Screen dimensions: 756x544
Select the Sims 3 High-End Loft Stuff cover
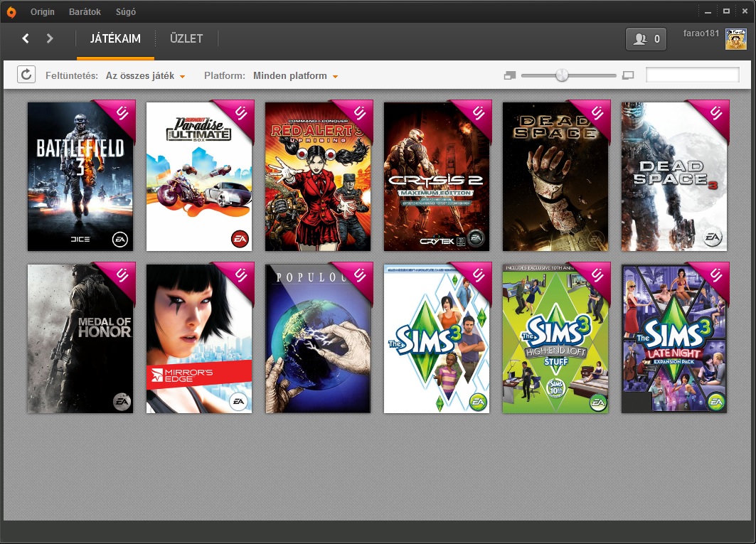tap(555, 338)
